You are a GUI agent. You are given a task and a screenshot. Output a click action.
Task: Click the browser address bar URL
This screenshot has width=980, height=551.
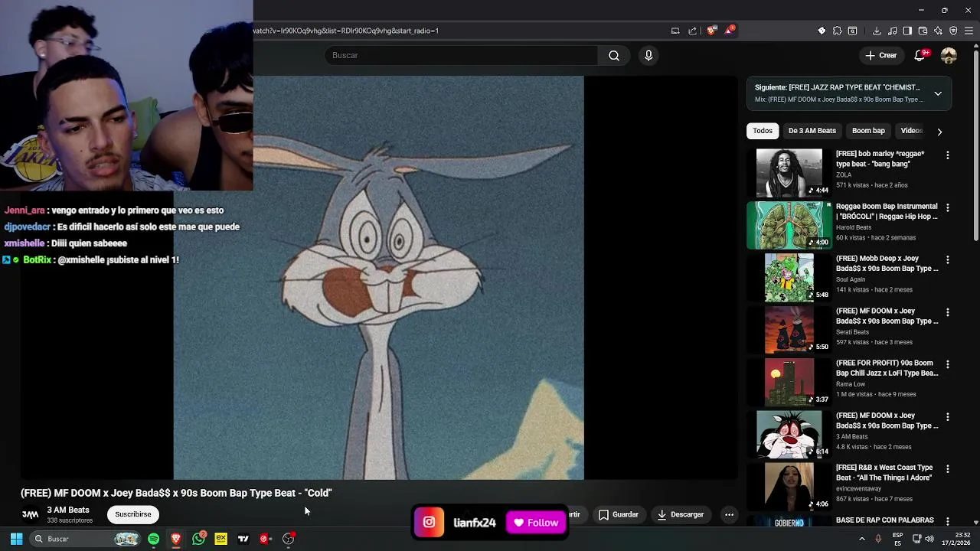coord(345,31)
